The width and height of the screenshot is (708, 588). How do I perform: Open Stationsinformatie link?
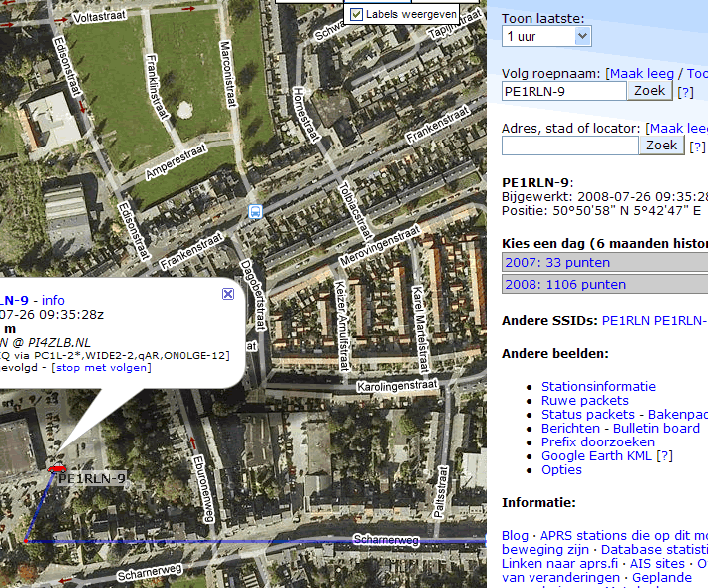598,387
